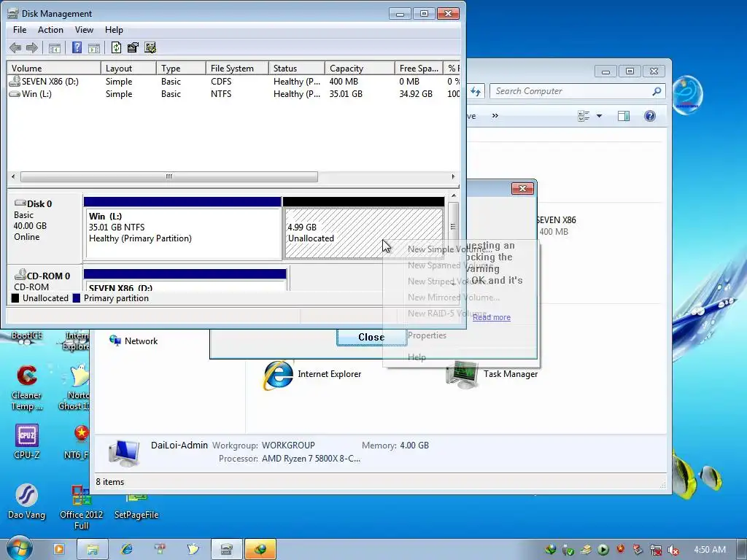The width and height of the screenshot is (747, 560).
Task: Toggle the Show/Hide Console Tree toolbar icon
Action: coord(55,47)
